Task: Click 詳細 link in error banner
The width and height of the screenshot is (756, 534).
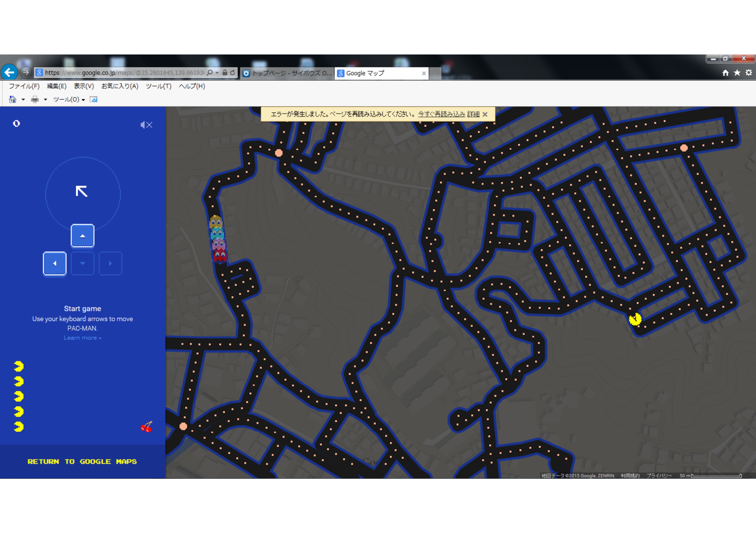Action: (473, 114)
